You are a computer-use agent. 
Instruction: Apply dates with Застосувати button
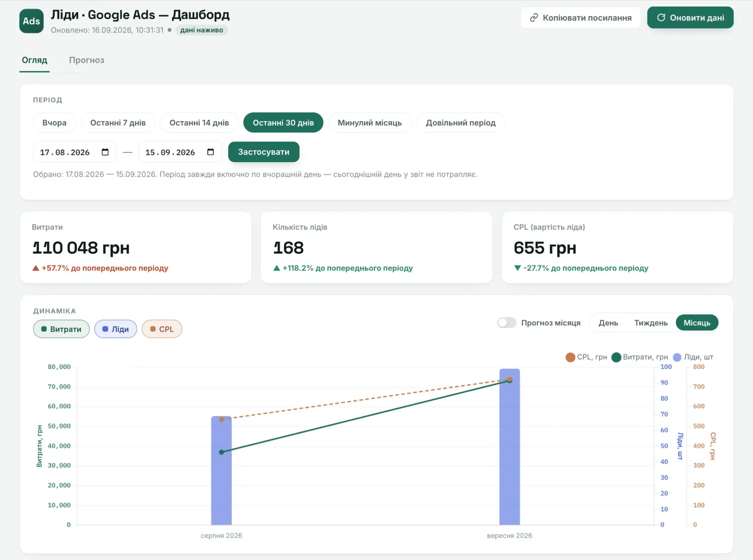click(264, 152)
